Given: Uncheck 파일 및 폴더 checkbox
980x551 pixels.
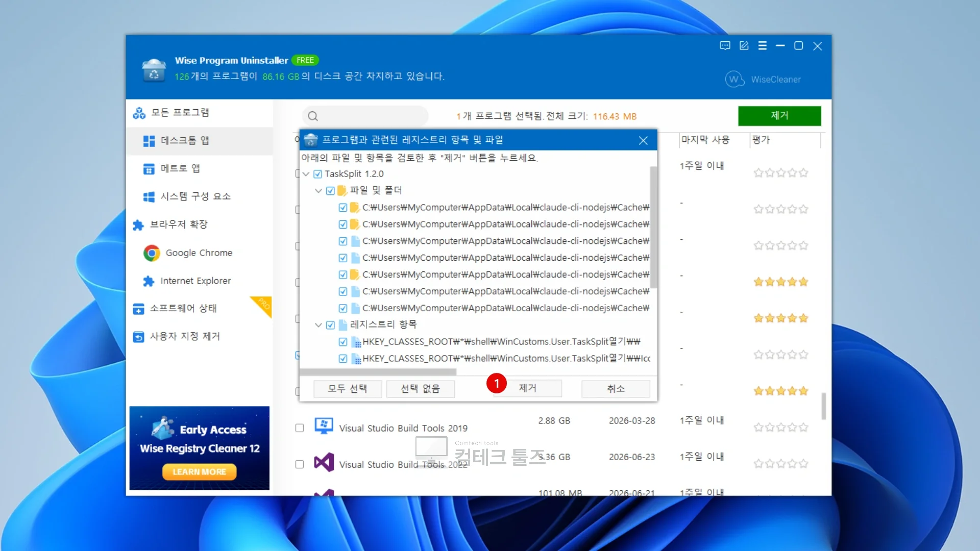Looking at the screenshot, I should coord(330,191).
